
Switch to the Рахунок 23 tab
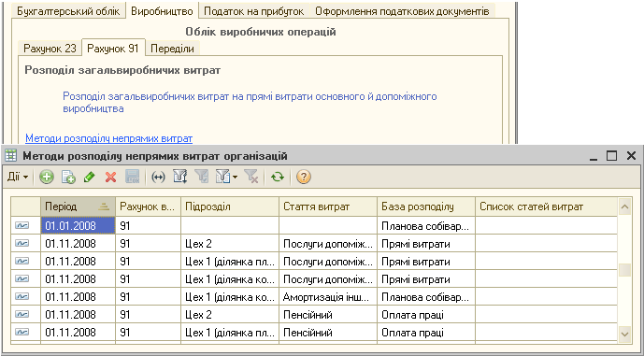50,49
